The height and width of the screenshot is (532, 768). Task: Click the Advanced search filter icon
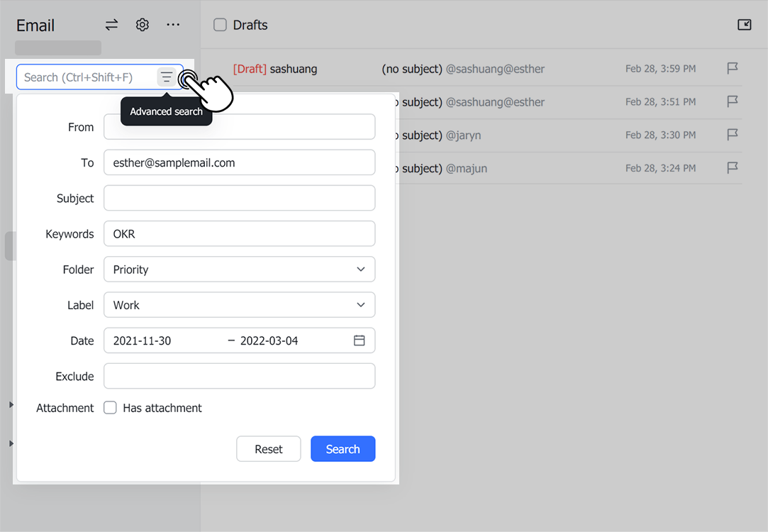(x=167, y=76)
